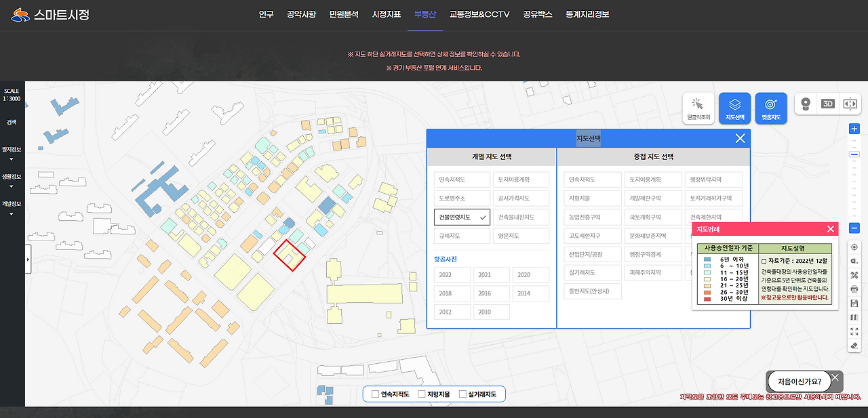Click the current-location target icon
The image size is (868, 418).
tap(854, 247)
